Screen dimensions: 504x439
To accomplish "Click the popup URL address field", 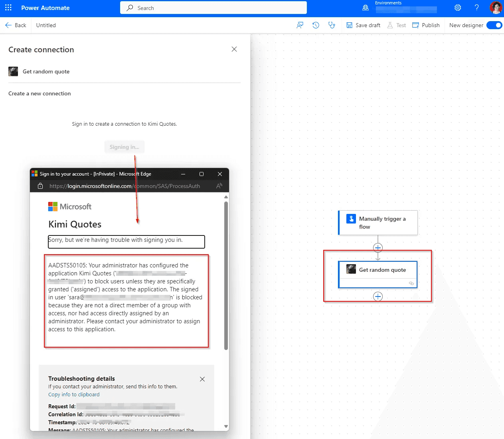I will pos(125,186).
